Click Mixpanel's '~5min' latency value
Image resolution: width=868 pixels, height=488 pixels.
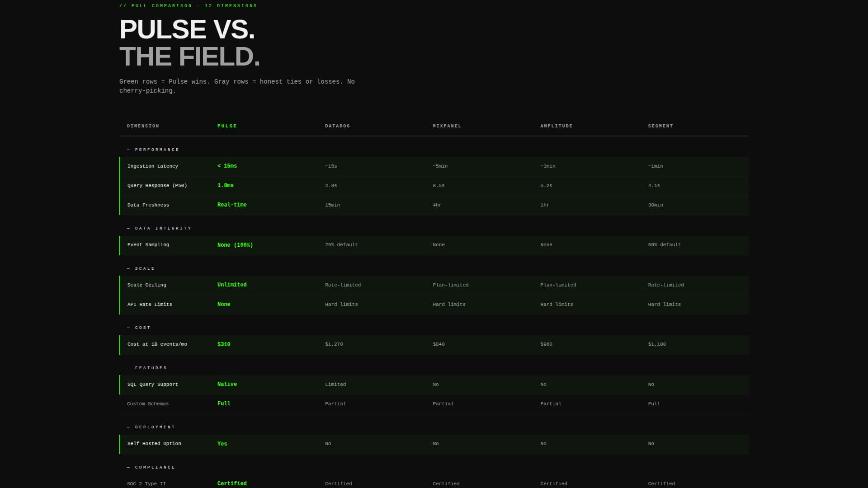(440, 166)
